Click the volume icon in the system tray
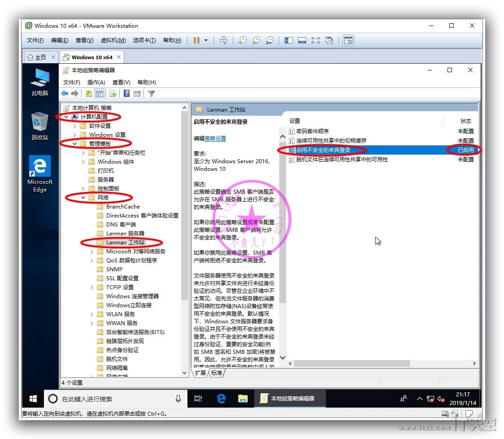The image size is (504, 439). (x=441, y=399)
